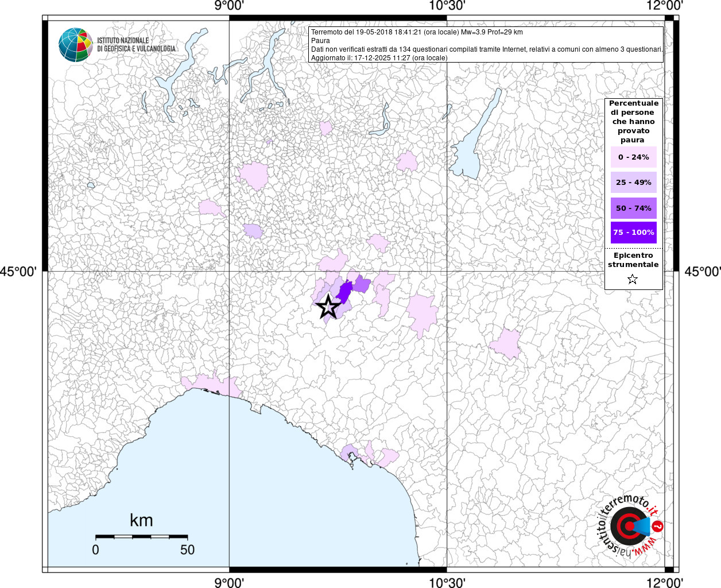Select the 75 - 100% legend swatch
Image resolution: width=721 pixels, height=588 pixels.
point(633,233)
